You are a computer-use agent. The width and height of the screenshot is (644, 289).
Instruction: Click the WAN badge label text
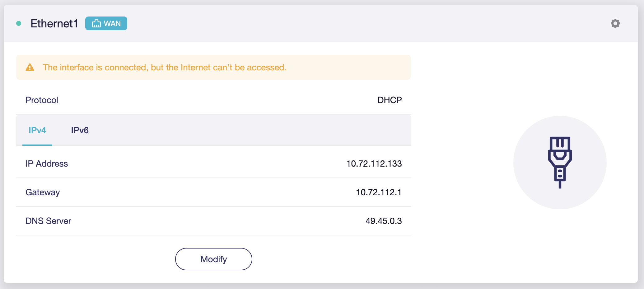pyautogui.click(x=112, y=24)
